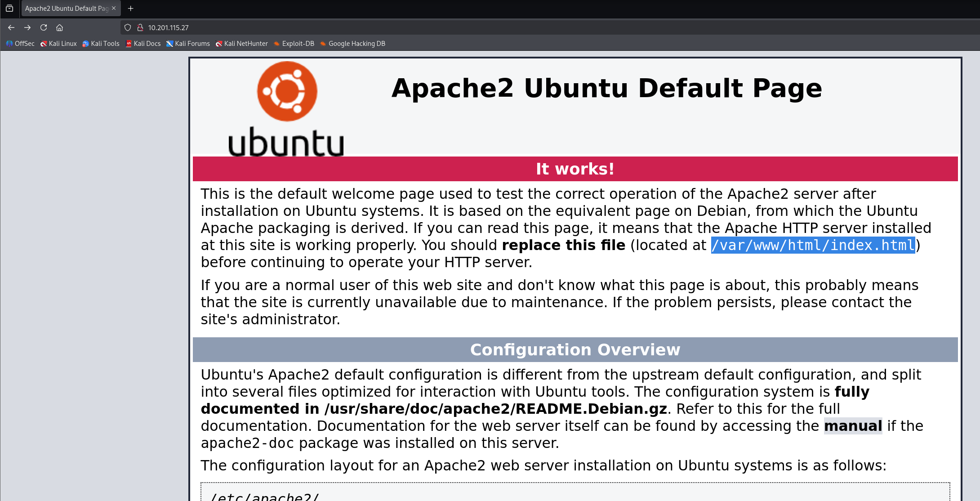980x501 pixels.
Task: Open the OffSec bookmark
Action: click(x=20, y=44)
